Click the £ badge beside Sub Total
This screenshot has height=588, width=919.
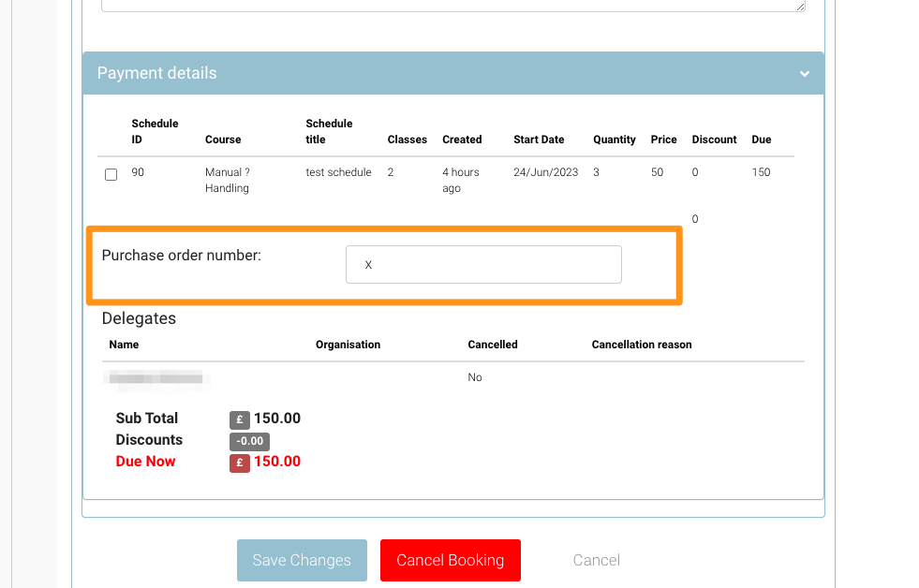pos(240,419)
